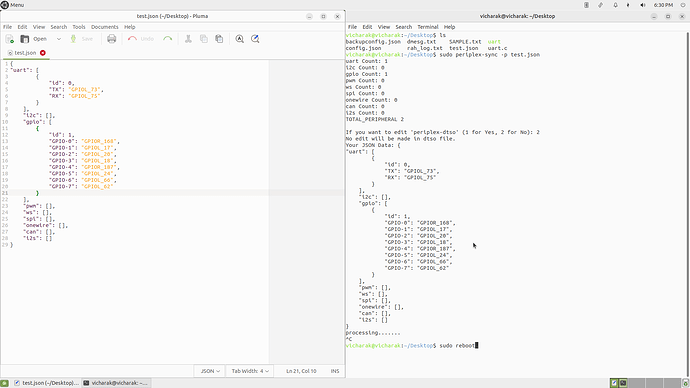Expand the Open recent files arrow
690x388 pixels.
pyautogui.click(x=59, y=39)
